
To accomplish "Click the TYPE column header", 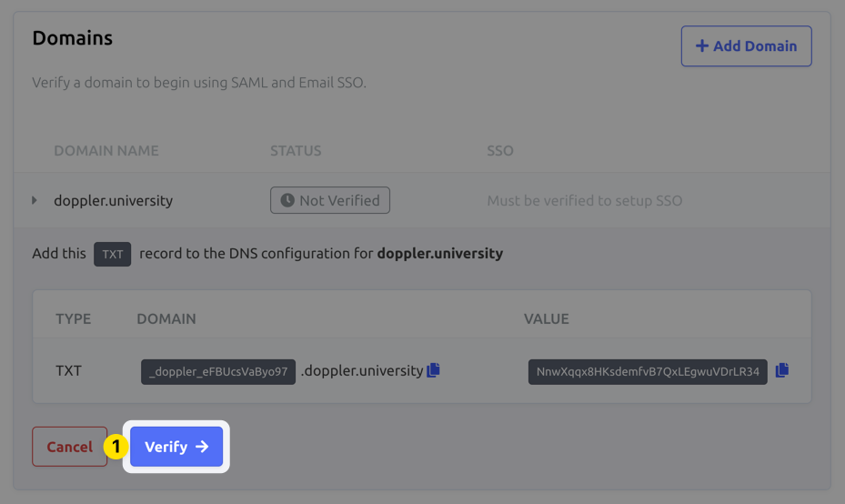I will click(x=74, y=318).
